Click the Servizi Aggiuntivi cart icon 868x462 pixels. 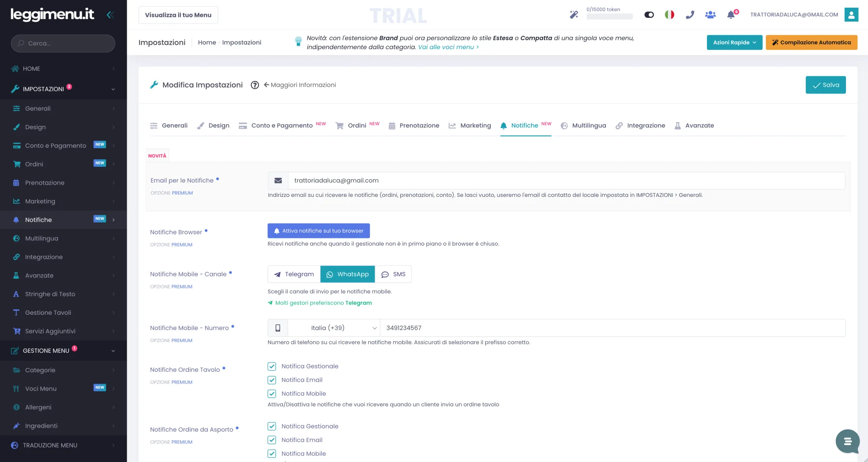pos(17,331)
